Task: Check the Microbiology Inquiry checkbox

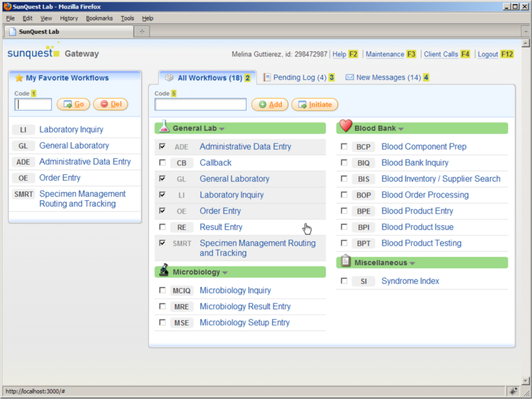Action: [x=162, y=290]
